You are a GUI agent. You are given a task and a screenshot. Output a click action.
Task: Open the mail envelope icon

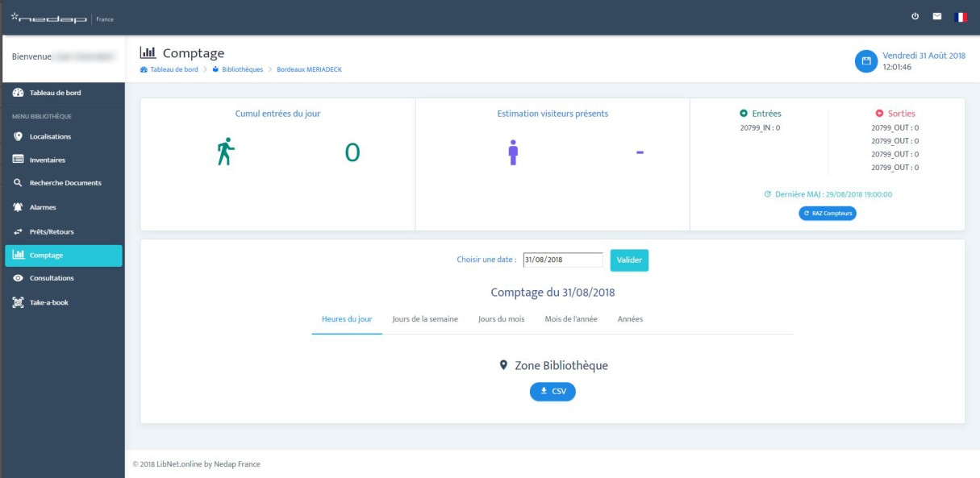pos(939,17)
